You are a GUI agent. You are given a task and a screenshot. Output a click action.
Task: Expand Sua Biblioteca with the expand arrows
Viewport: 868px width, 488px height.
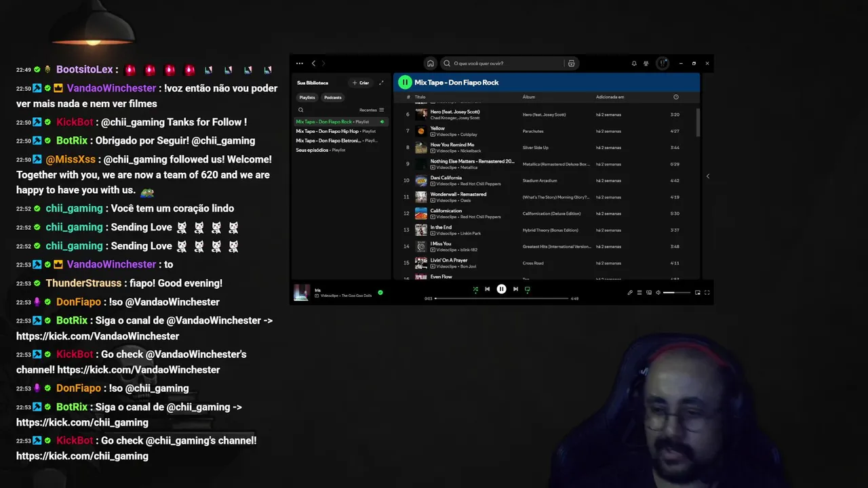[x=381, y=83]
